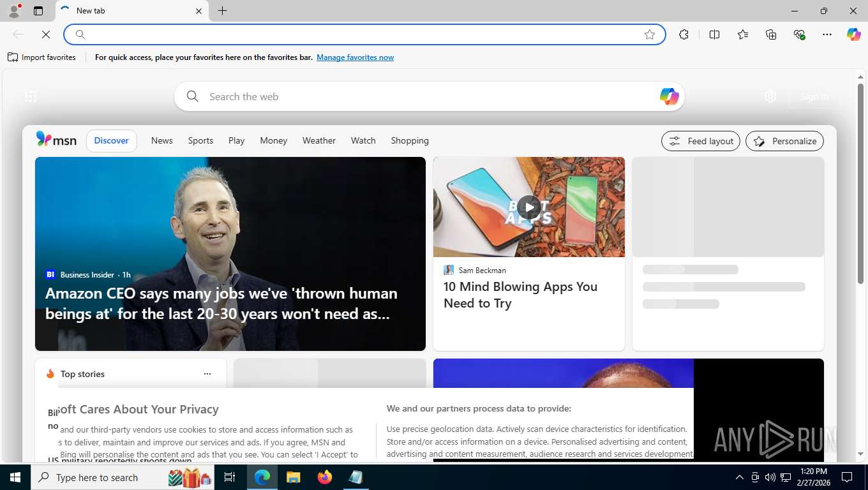Add a new tab with plus button
The width and height of the screenshot is (868, 490).
click(x=222, y=11)
